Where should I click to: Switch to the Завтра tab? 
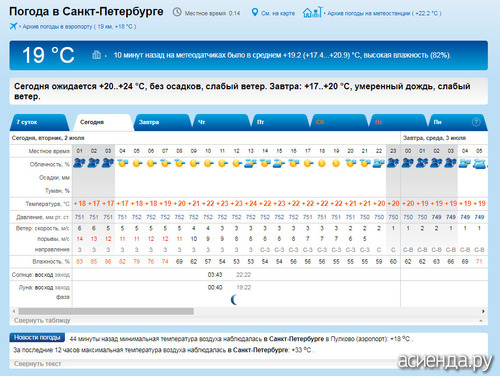(x=162, y=122)
